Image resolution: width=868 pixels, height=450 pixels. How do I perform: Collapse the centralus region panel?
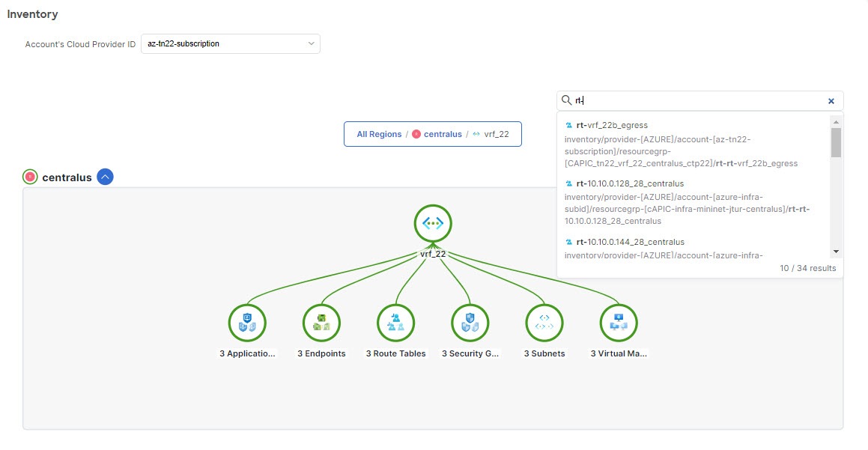(x=105, y=177)
